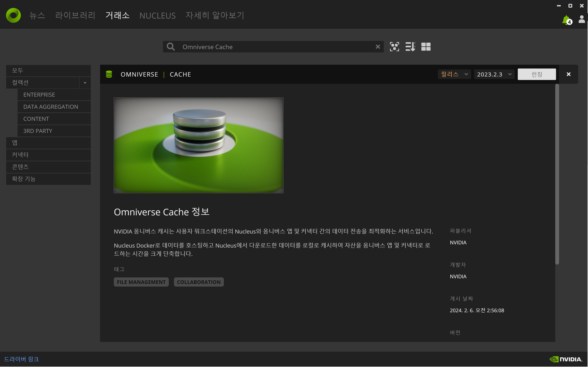Select the ENTERPRISE collection
The height and width of the screenshot is (367, 588).
point(39,95)
